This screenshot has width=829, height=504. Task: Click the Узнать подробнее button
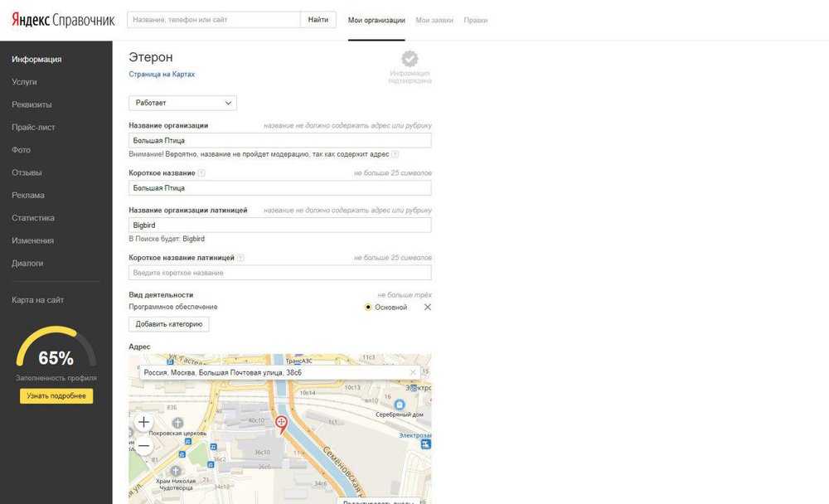[56, 396]
